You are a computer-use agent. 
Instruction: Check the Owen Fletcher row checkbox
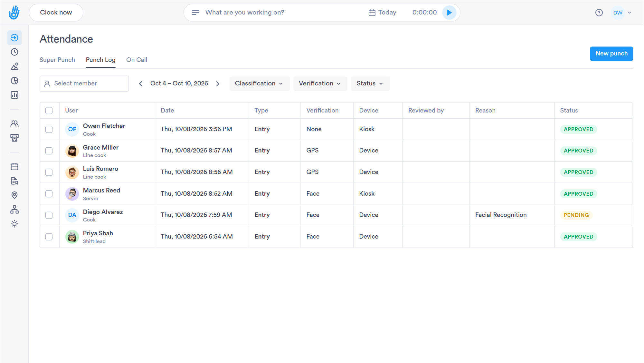click(49, 129)
